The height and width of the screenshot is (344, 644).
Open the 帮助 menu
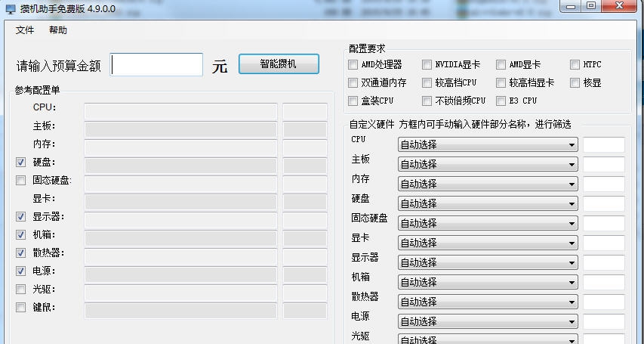pos(58,30)
